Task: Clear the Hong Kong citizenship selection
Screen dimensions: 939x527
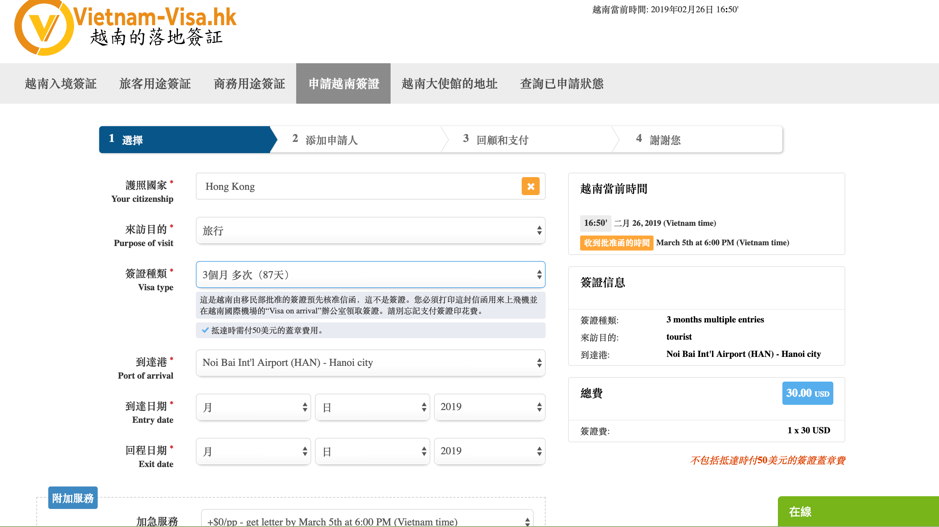Action: (x=530, y=186)
